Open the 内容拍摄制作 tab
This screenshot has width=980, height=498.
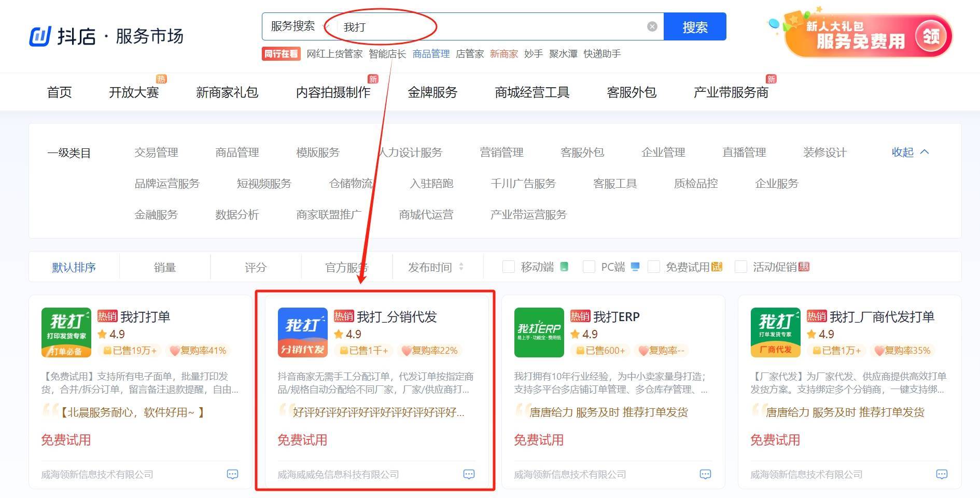[x=333, y=92]
